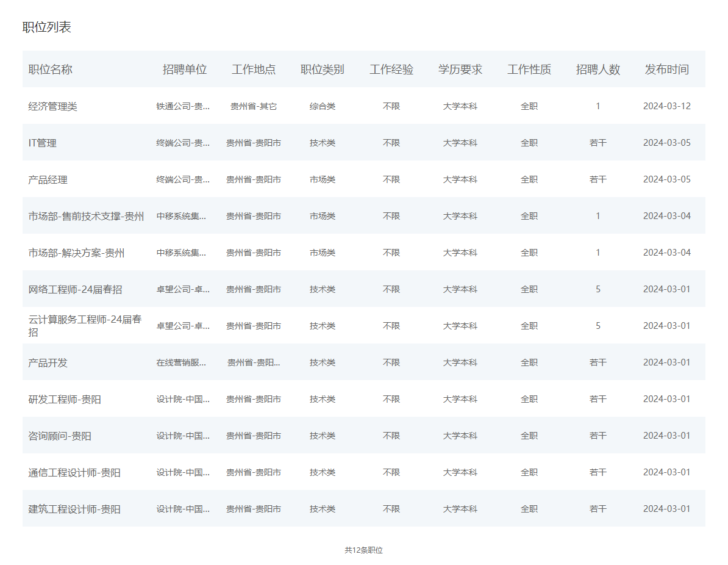728x565 pixels.
Task: View the 网络工程师-24届春招 job
Action: pos(76,289)
